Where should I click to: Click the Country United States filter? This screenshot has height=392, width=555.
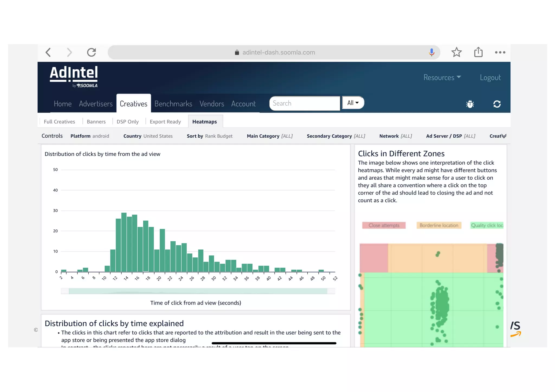[x=148, y=136]
